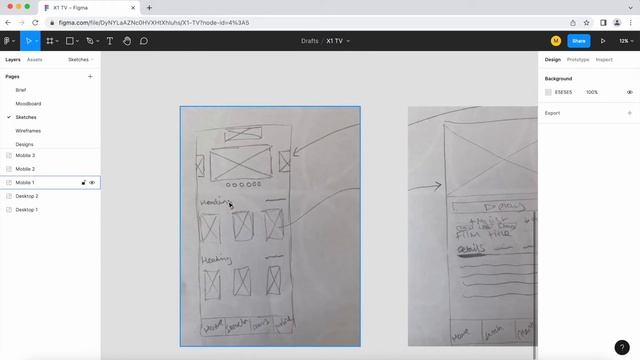Select the Text tool
The width and height of the screenshot is (640, 360).
point(109,41)
